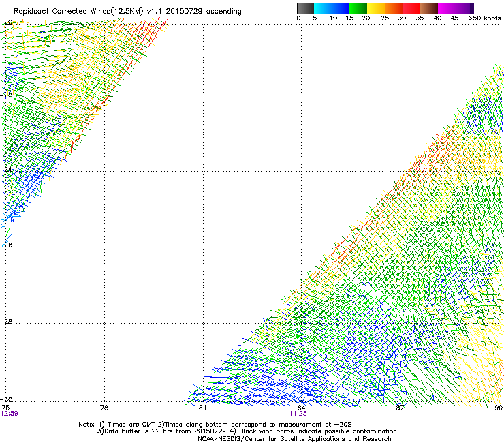Select the red 30-35 knots color segment

(x=411, y=8)
